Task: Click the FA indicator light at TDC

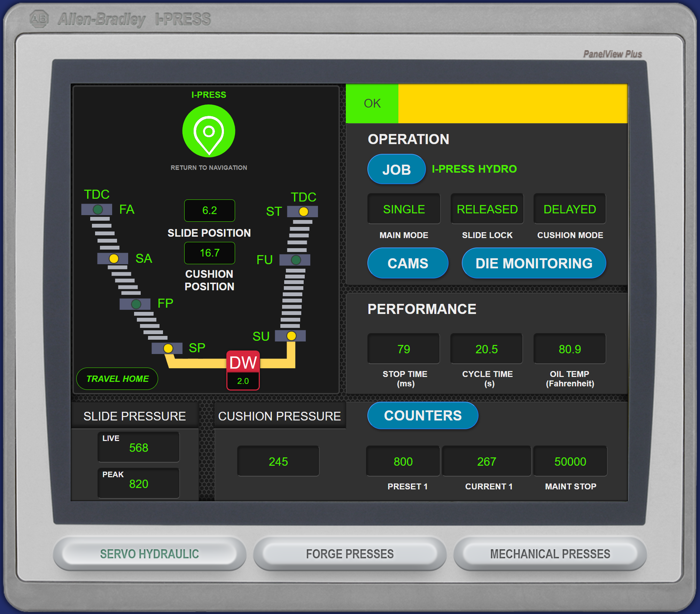Action: (x=98, y=210)
